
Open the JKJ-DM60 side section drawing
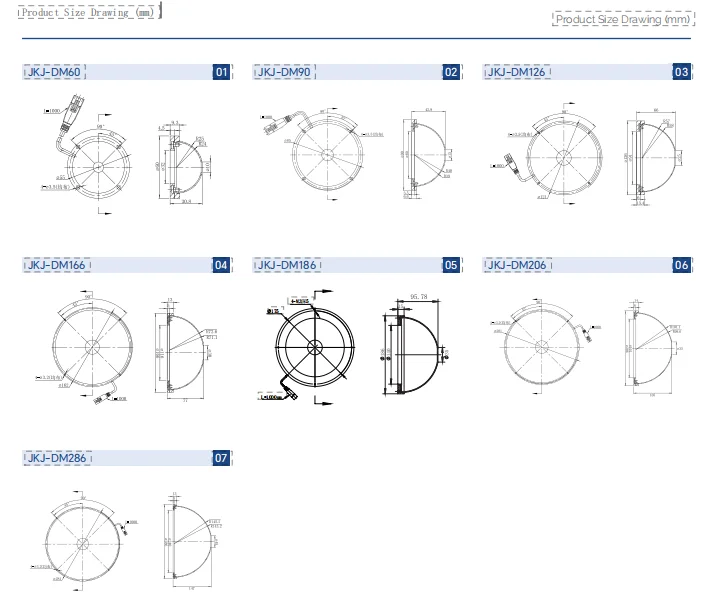185,163
